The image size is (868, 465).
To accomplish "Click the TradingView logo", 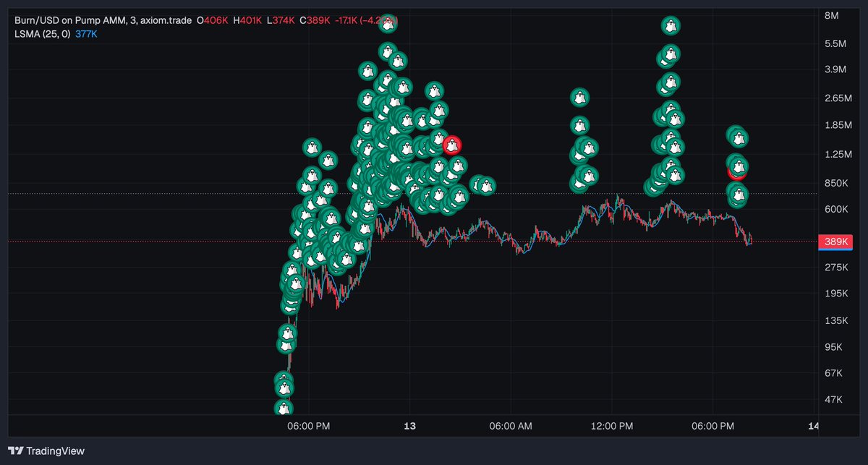I will pyautogui.click(x=47, y=451).
